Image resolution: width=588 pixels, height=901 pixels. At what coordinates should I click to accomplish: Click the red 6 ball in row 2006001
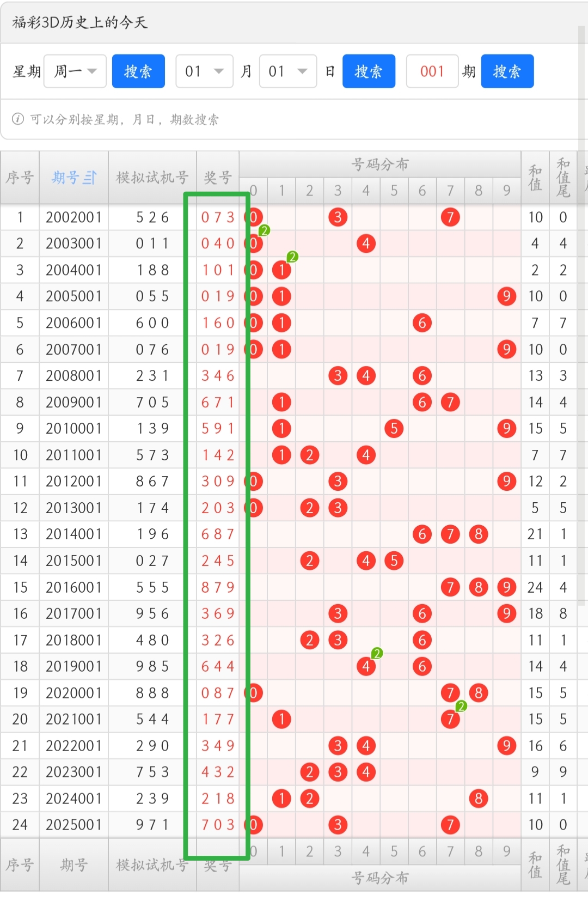[422, 323]
